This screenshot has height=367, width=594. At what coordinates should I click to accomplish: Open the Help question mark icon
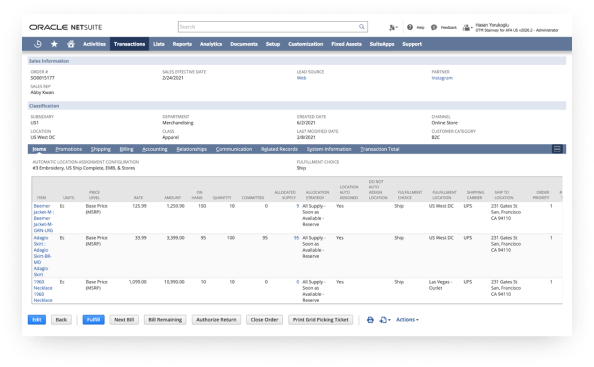pyautogui.click(x=410, y=27)
